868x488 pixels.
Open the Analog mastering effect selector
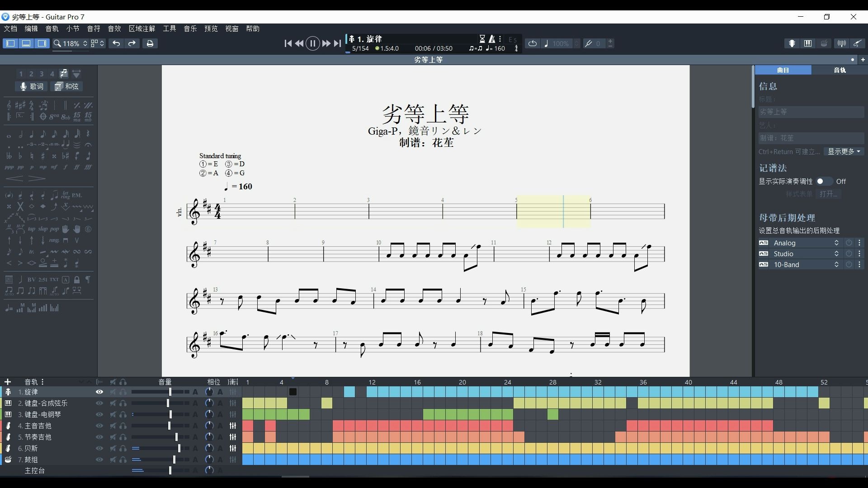(x=806, y=243)
